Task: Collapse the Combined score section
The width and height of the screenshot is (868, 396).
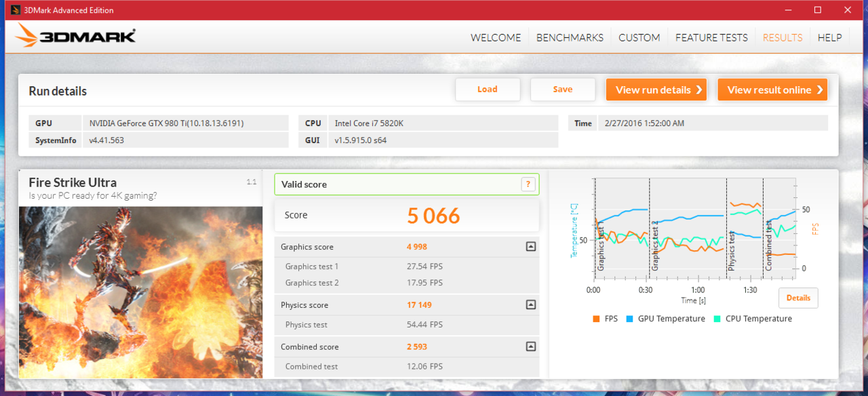Action: (x=531, y=346)
